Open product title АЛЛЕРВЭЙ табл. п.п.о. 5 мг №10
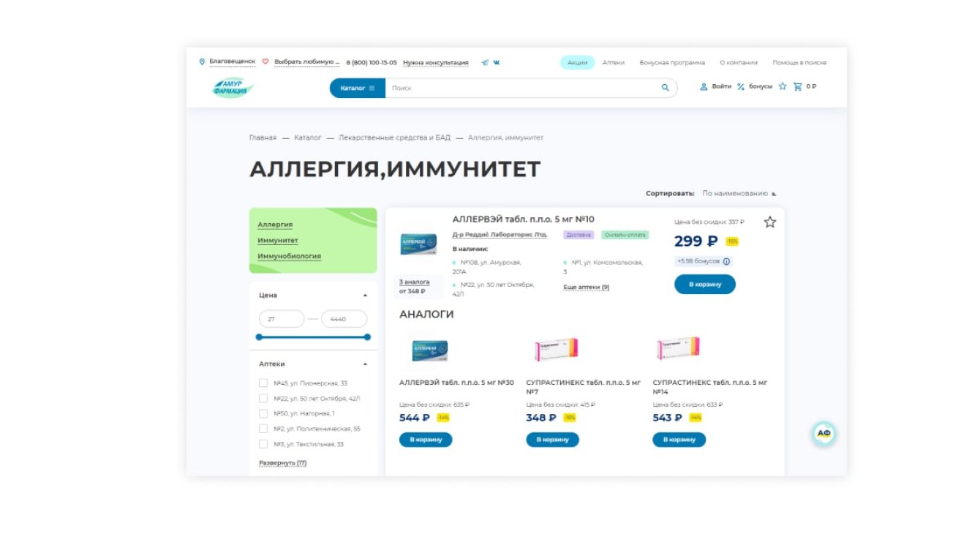The height and width of the screenshot is (537, 980). pyautogui.click(x=524, y=219)
